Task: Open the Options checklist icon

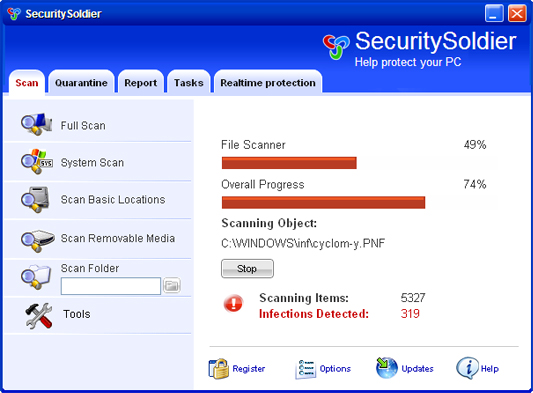Action: coord(306,369)
